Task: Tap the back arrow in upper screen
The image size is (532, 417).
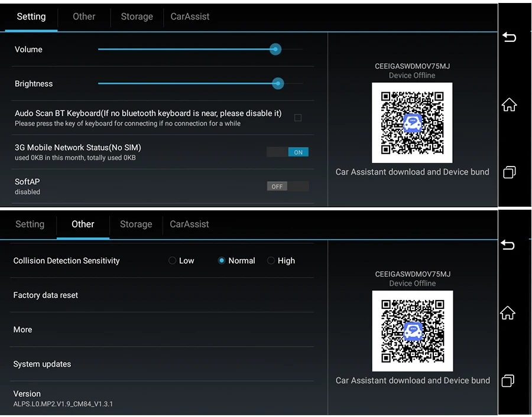Action: [509, 37]
